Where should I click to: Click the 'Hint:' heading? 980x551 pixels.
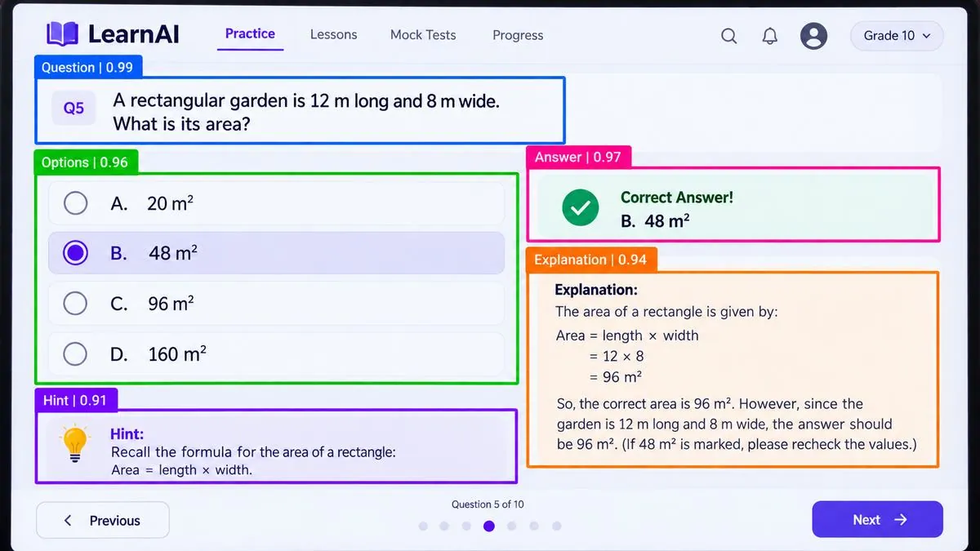coord(127,434)
